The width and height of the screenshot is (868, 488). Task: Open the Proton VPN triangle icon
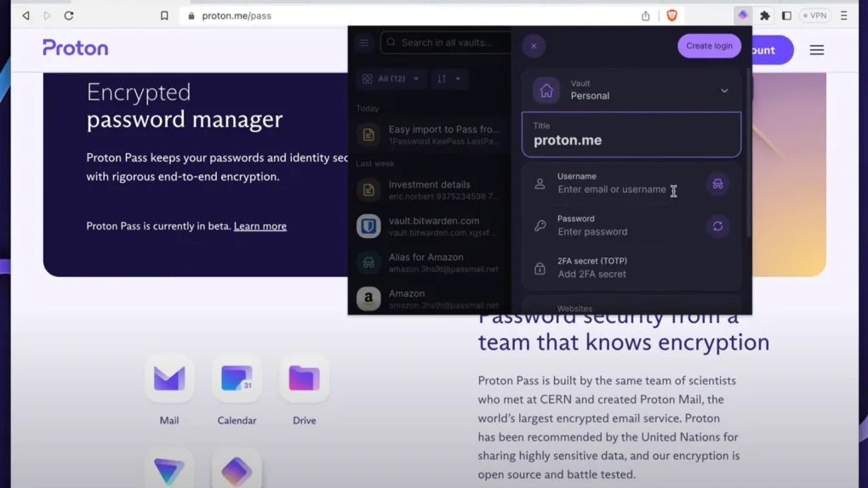169,471
